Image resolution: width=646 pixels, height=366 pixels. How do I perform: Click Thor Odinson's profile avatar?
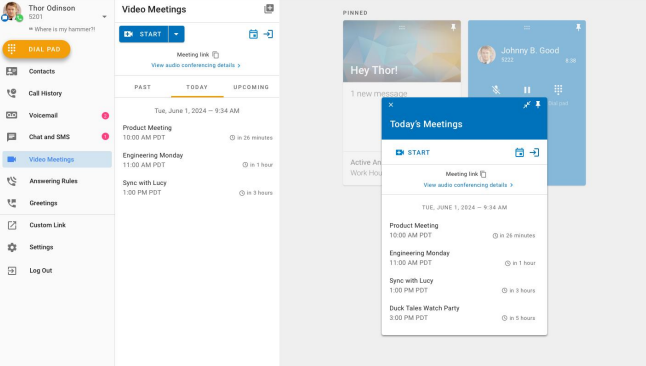pos(12,11)
